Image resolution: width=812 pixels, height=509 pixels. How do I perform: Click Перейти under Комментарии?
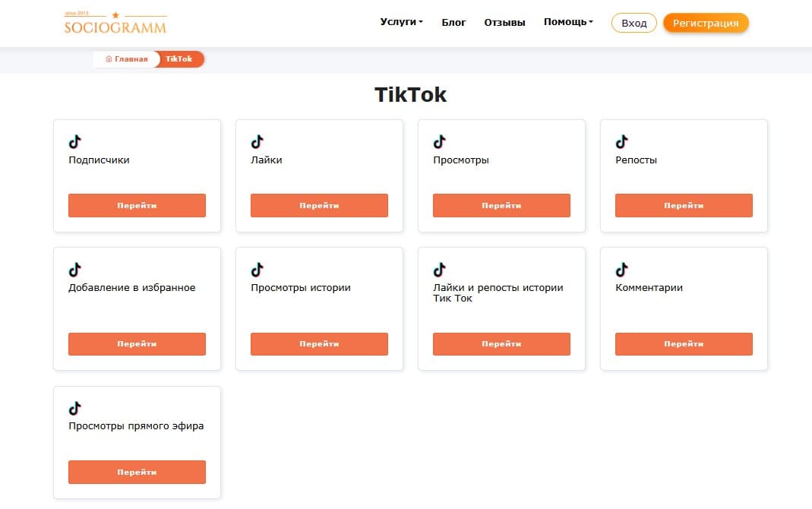pyautogui.click(x=684, y=344)
